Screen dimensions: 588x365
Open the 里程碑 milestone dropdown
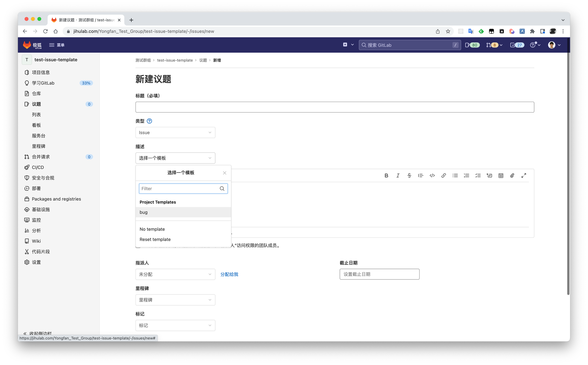coord(175,300)
